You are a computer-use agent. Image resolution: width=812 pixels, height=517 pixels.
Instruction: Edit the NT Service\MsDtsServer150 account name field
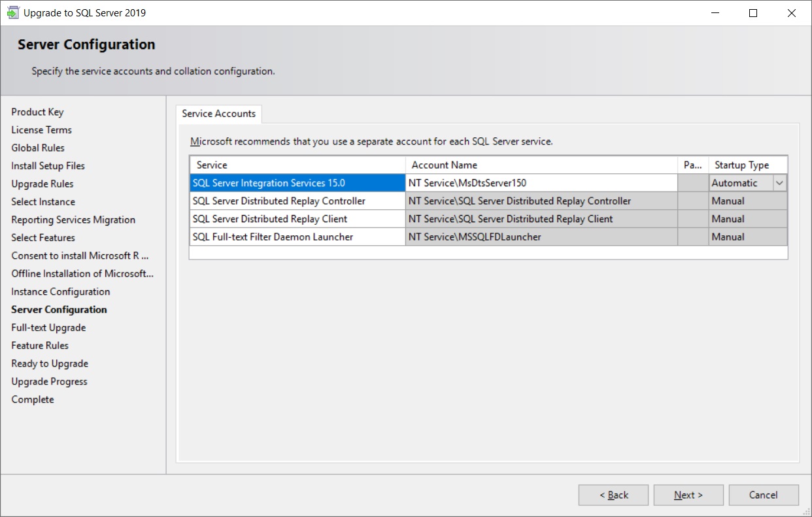point(541,183)
